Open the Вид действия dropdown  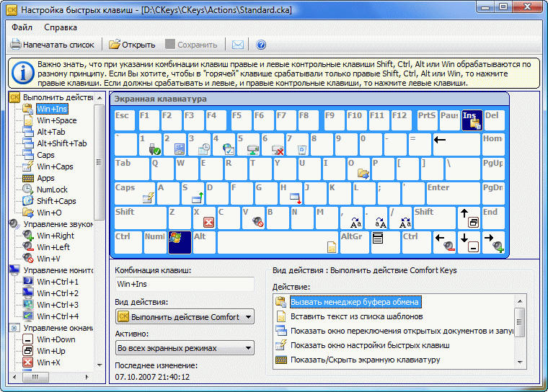pos(185,317)
